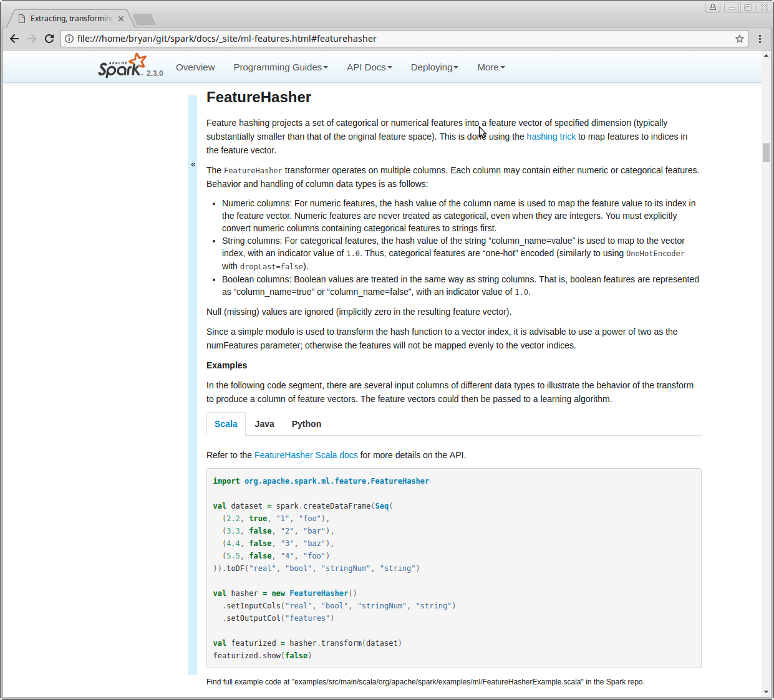Click the Examples subheading

[x=226, y=365]
